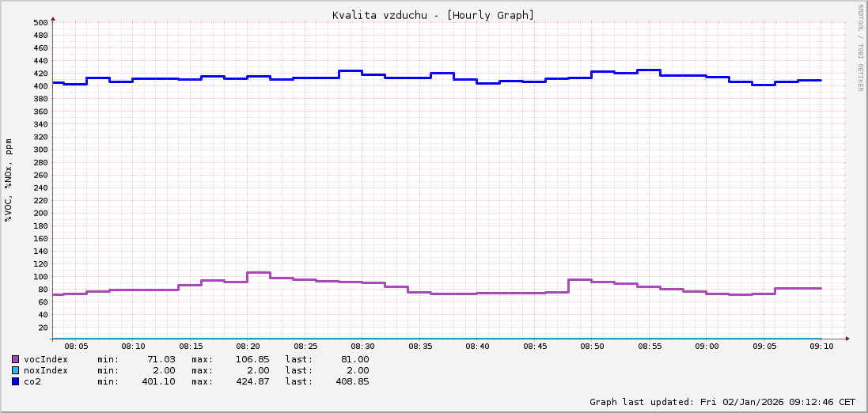Click the x-axis arrowhead at right end
Image resolution: width=868 pixels, height=413 pixels.
coord(847,339)
